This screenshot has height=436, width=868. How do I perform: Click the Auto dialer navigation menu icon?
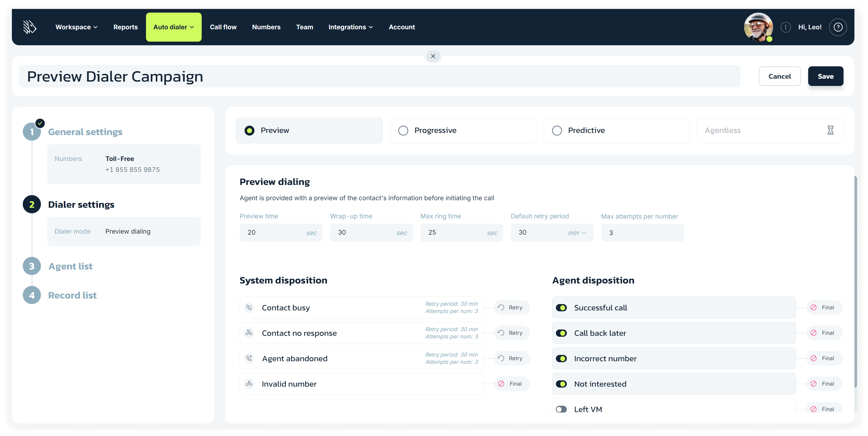[192, 27]
